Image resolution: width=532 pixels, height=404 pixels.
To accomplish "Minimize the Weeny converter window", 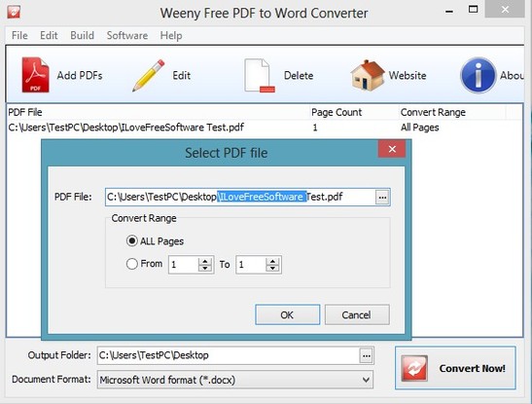I will 449,12.
